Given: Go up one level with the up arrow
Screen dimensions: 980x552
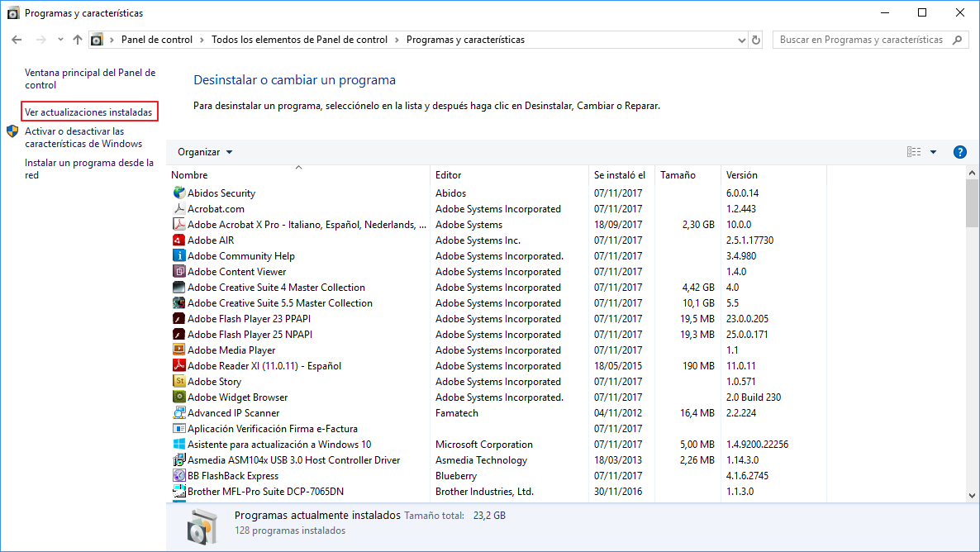Looking at the screenshot, I should point(78,40).
